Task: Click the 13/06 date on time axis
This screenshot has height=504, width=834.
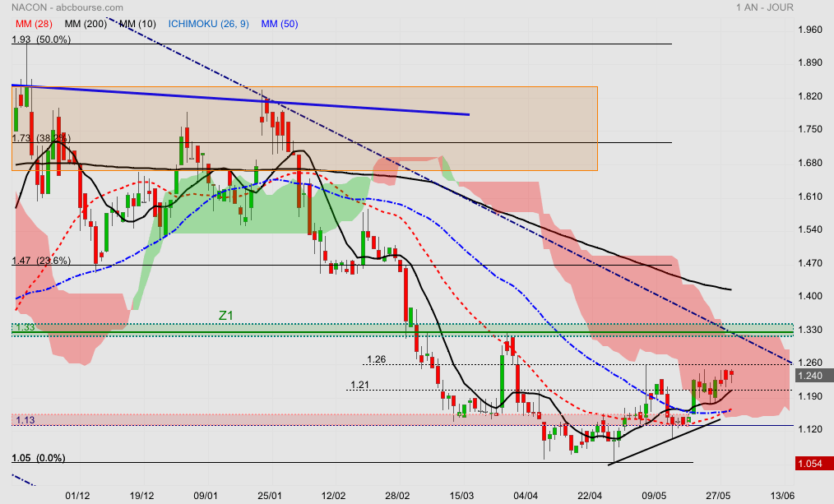Action: click(x=782, y=496)
